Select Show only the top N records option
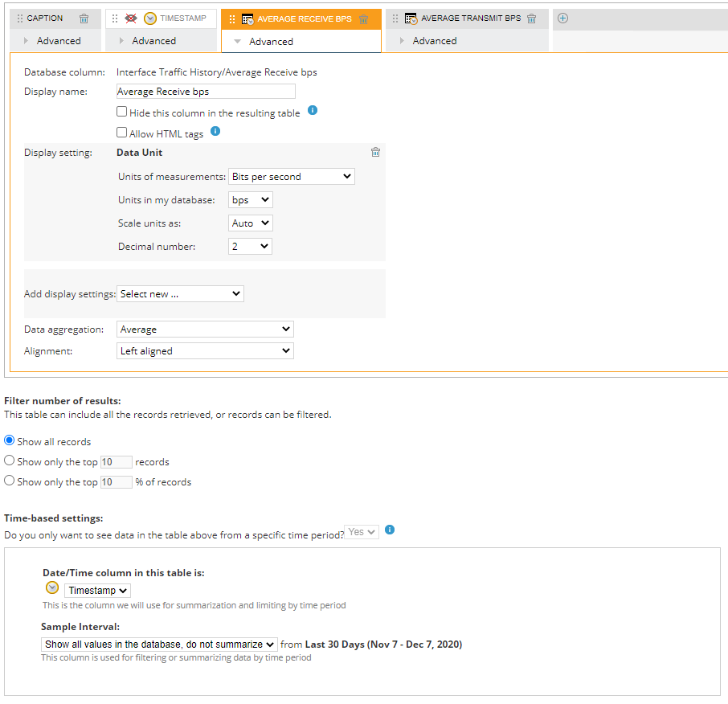728x704 pixels. (10, 460)
